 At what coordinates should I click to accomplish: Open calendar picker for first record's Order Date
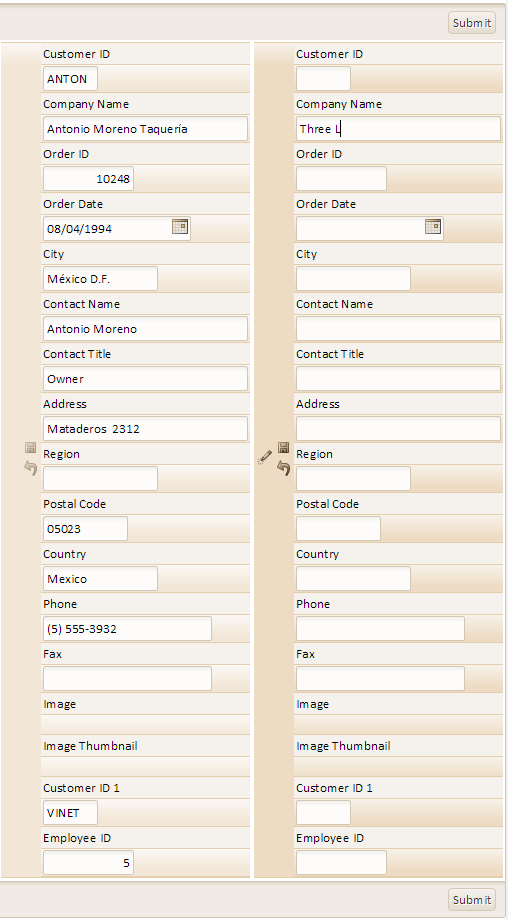pyautogui.click(x=180, y=226)
